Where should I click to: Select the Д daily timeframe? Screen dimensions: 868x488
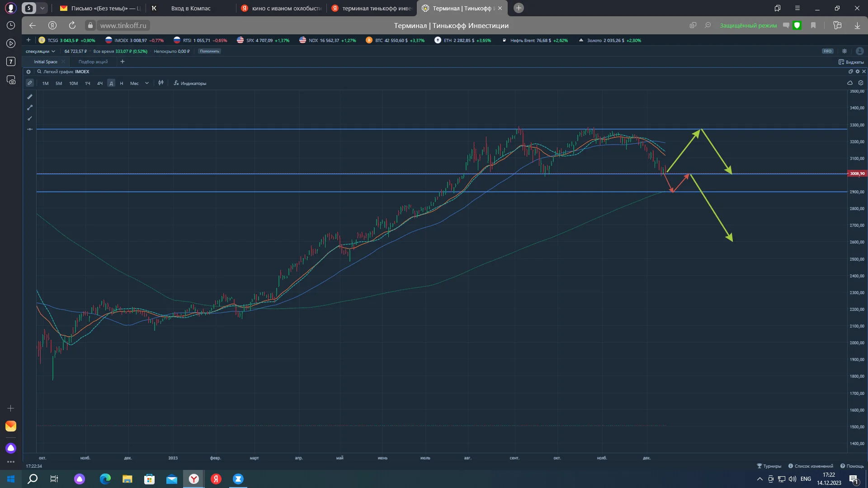click(x=111, y=84)
